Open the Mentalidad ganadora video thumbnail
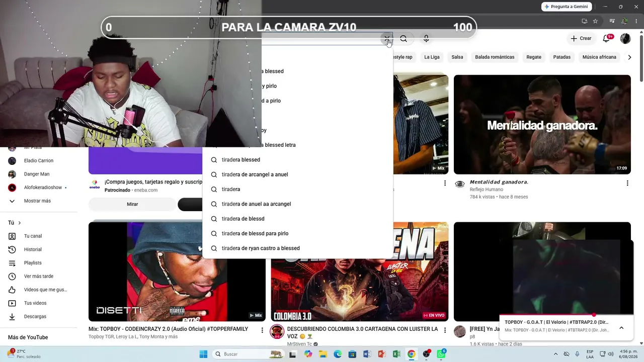Viewport: 644px width, 362px height. [x=542, y=125]
